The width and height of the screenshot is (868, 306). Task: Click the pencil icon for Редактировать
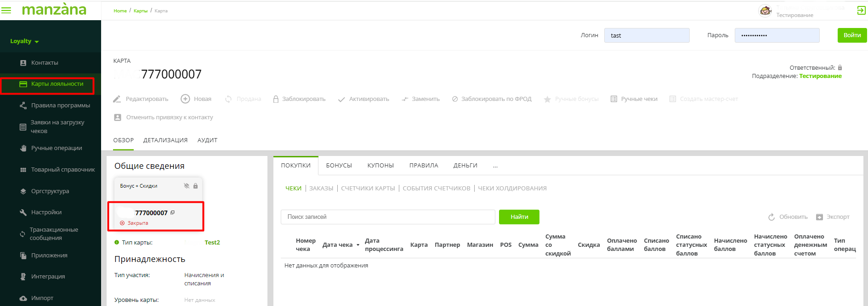[117, 99]
